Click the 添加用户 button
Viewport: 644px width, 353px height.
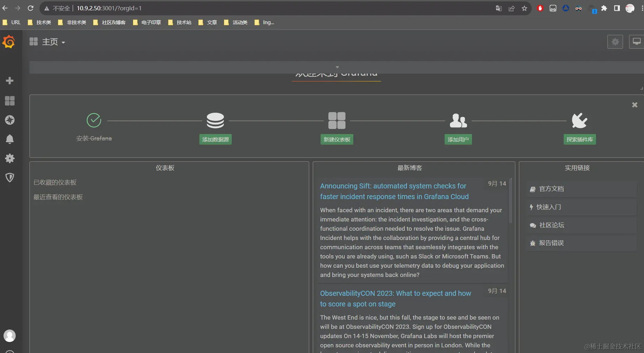458,139
